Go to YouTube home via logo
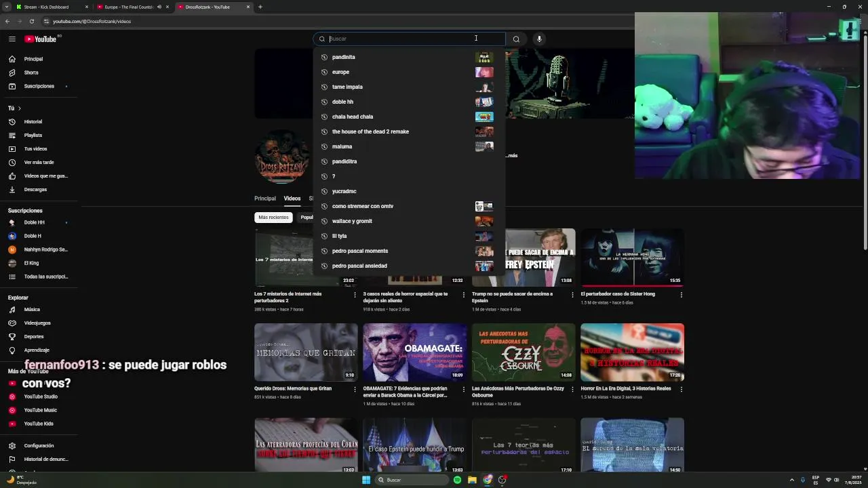The width and height of the screenshot is (868, 488). pyautogui.click(x=42, y=39)
